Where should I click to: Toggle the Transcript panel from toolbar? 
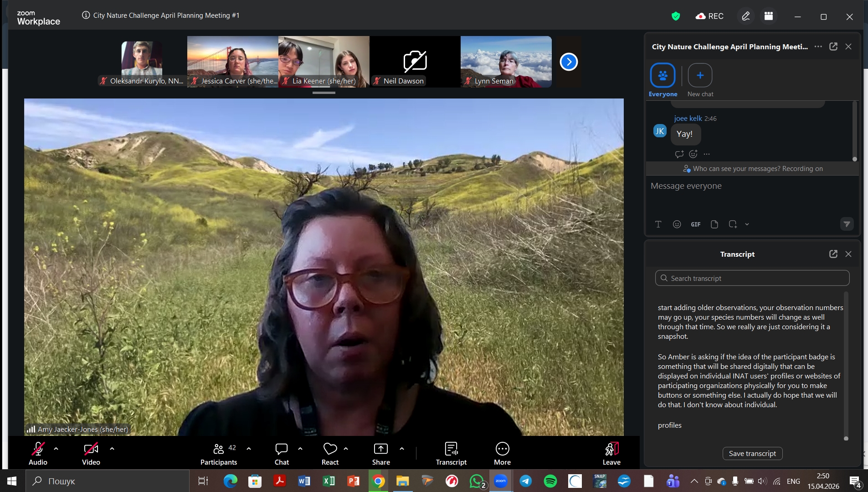pyautogui.click(x=451, y=454)
